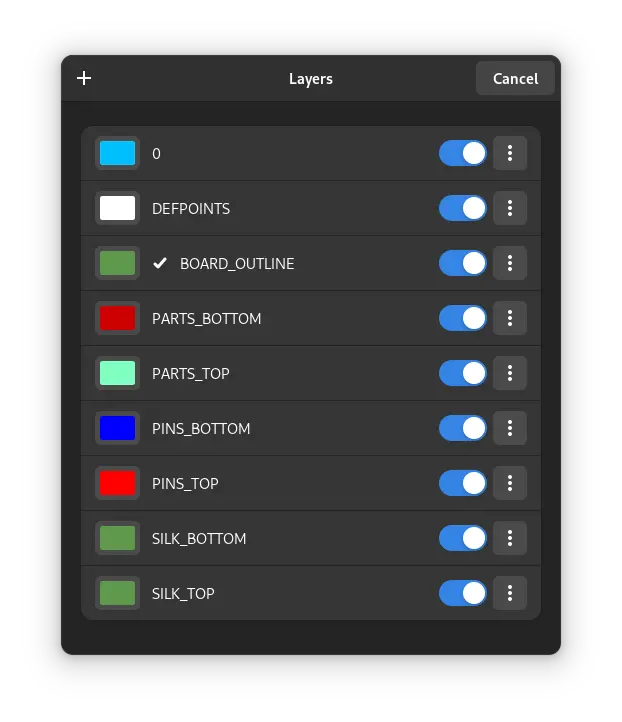Cancel the Layers dialog
The height and width of the screenshot is (722, 622).
(515, 78)
